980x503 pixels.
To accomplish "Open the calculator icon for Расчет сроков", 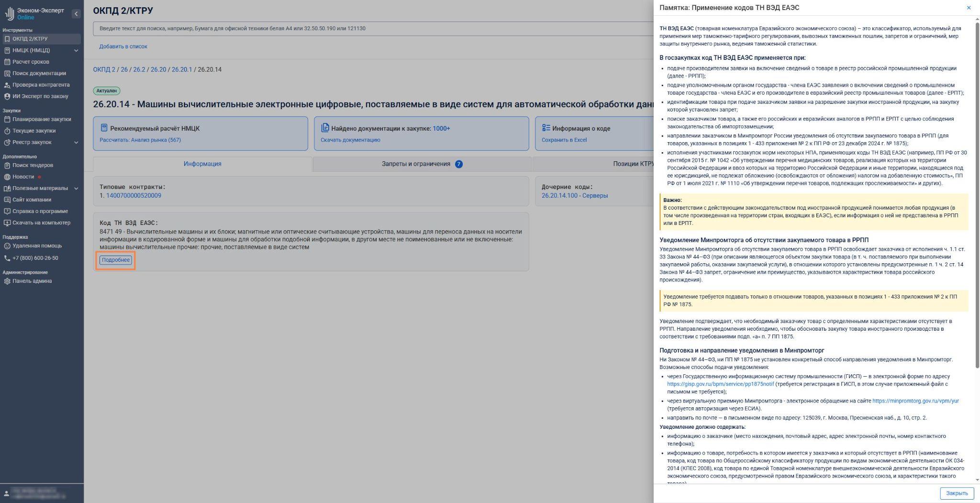I will 7,62.
